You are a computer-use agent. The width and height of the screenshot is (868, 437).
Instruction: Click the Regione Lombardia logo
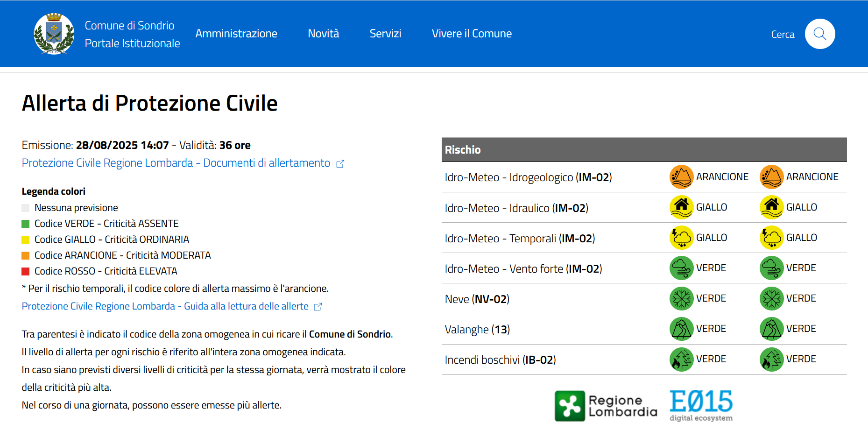pyautogui.click(x=606, y=406)
